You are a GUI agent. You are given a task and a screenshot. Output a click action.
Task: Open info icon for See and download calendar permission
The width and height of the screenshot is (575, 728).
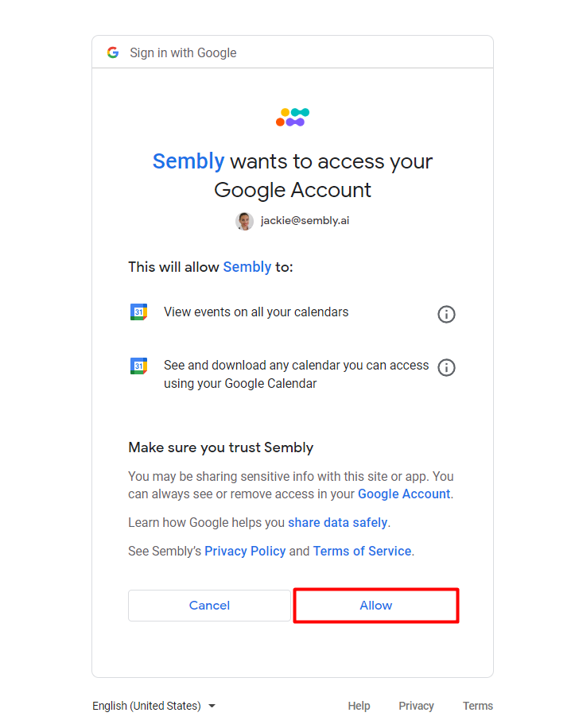[x=446, y=368]
